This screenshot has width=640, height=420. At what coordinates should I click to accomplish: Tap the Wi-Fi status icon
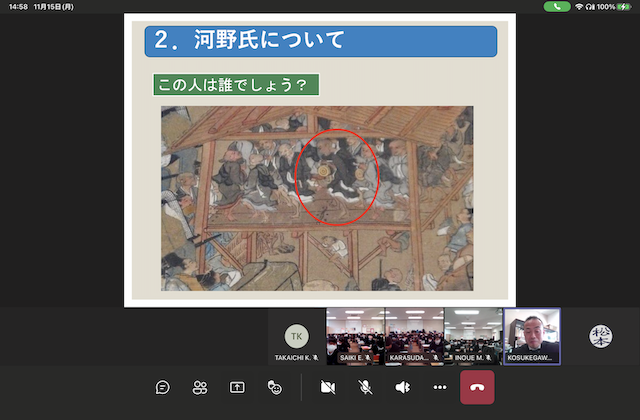pyautogui.click(x=579, y=7)
